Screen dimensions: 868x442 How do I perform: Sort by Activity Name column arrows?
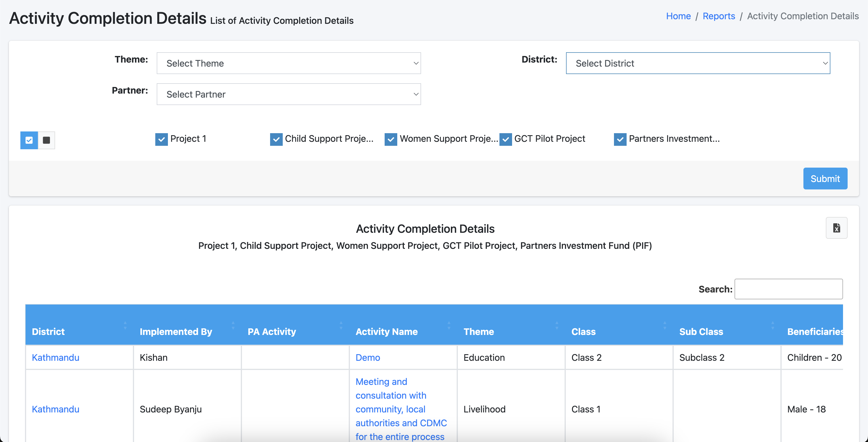tap(449, 325)
